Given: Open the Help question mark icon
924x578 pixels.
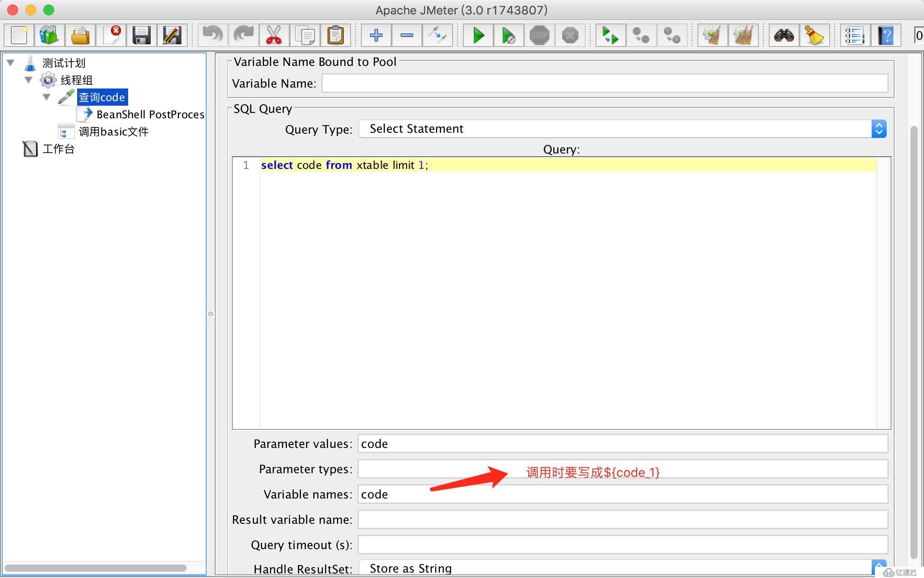Looking at the screenshot, I should point(886,35).
